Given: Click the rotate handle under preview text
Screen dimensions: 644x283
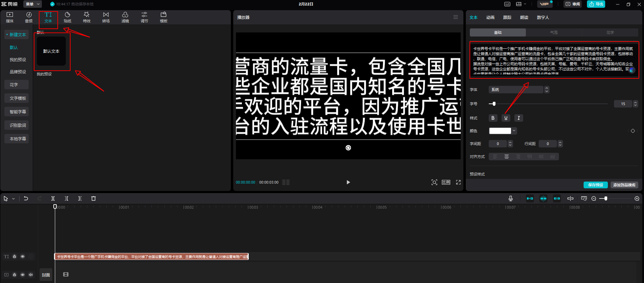Looking at the screenshot, I should tap(348, 148).
